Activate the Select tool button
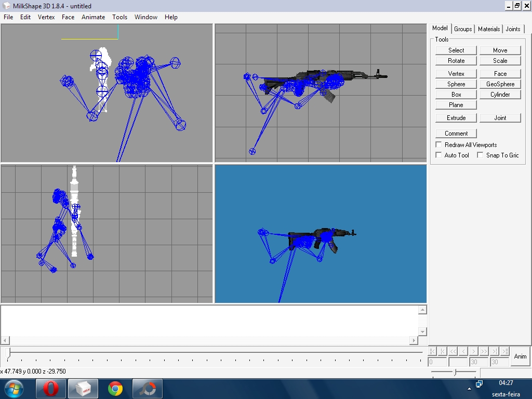Image resolution: width=532 pixels, height=399 pixels. (x=456, y=50)
